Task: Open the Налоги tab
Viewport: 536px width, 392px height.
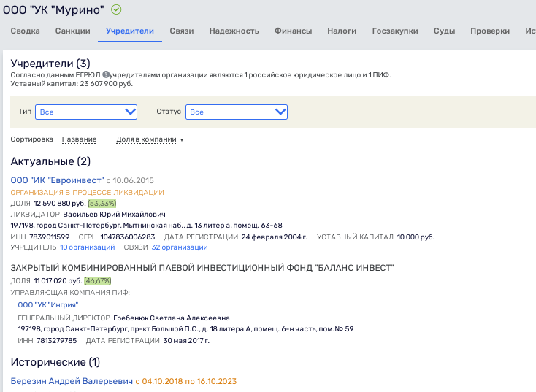Action: click(342, 31)
